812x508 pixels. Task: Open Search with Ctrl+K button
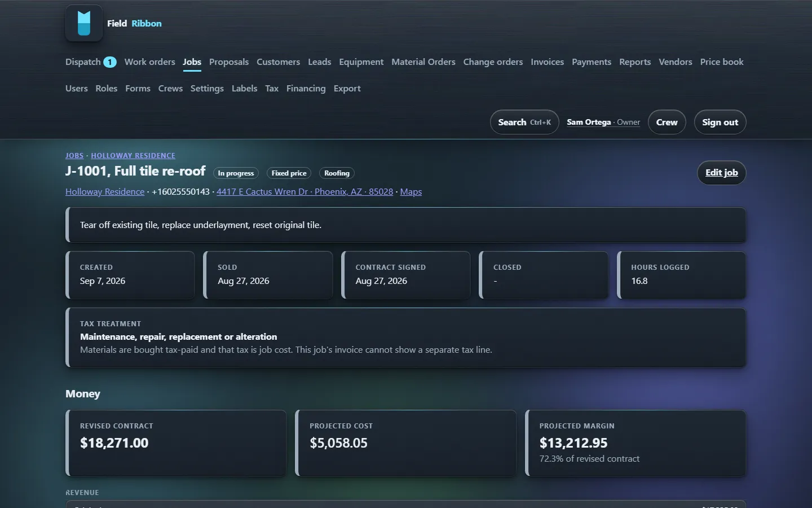pyautogui.click(x=524, y=122)
